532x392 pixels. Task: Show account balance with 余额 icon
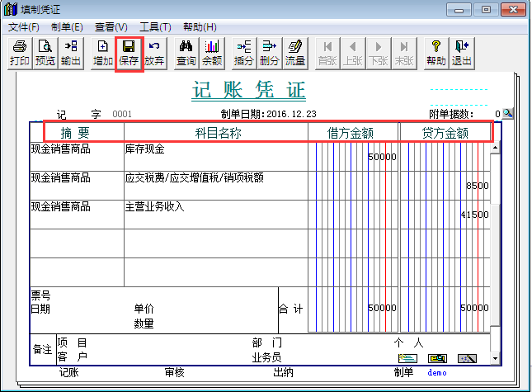tap(212, 54)
